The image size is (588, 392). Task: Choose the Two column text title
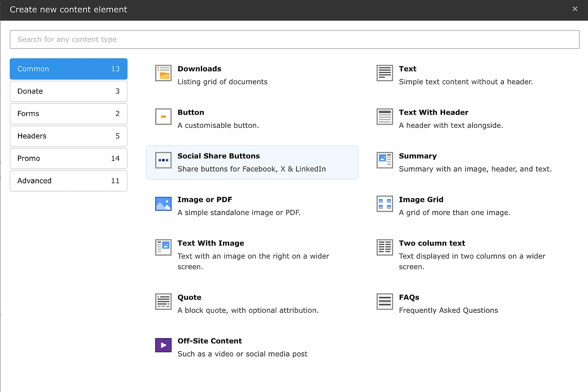point(432,243)
